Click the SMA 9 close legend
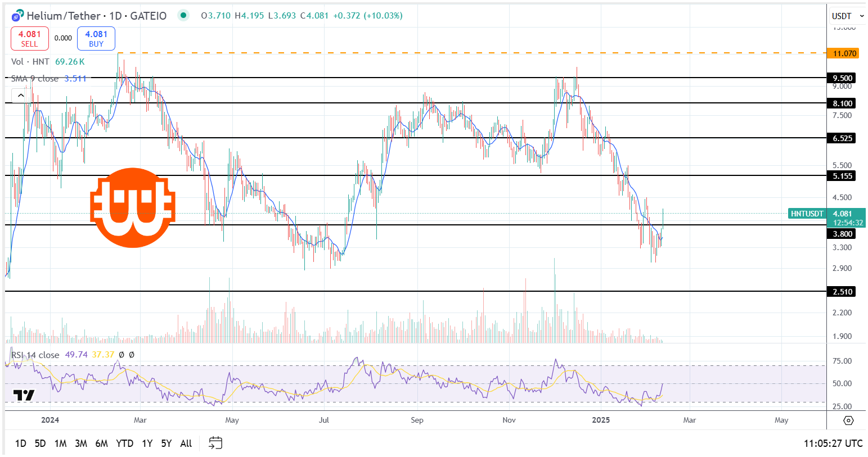868x457 pixels. (x=35, y=79)
